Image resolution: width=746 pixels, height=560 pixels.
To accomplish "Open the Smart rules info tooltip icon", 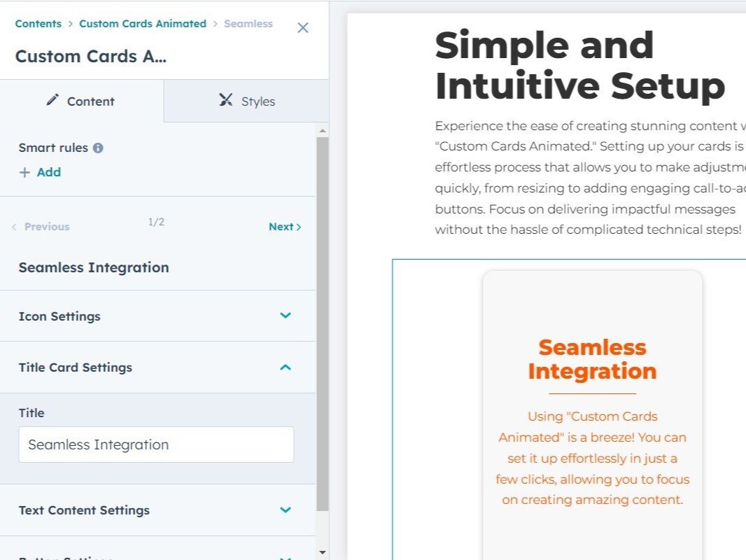I will click(97, 148).
